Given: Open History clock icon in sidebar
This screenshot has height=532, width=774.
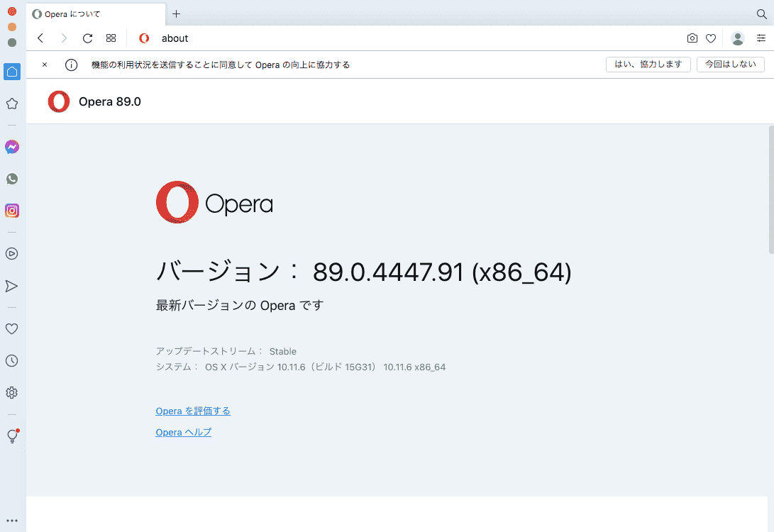Looking at the screenshot, I should click(x=12, y=361).
